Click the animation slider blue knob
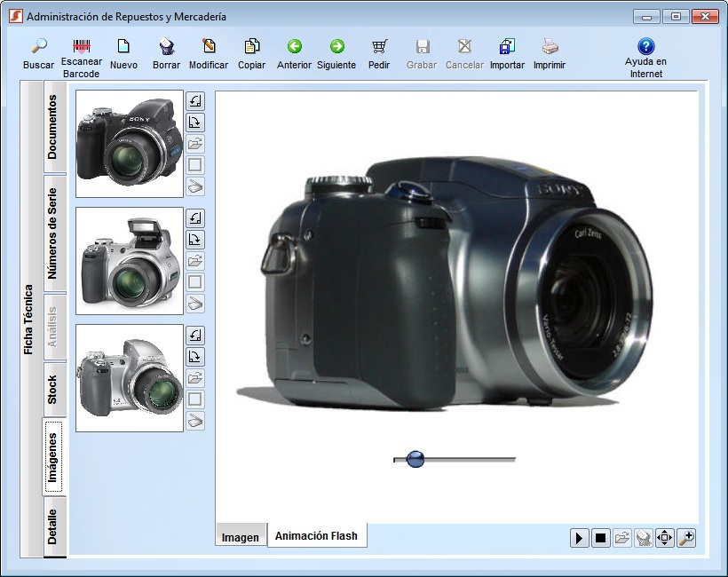728x577 pixels. pos(415,459)
